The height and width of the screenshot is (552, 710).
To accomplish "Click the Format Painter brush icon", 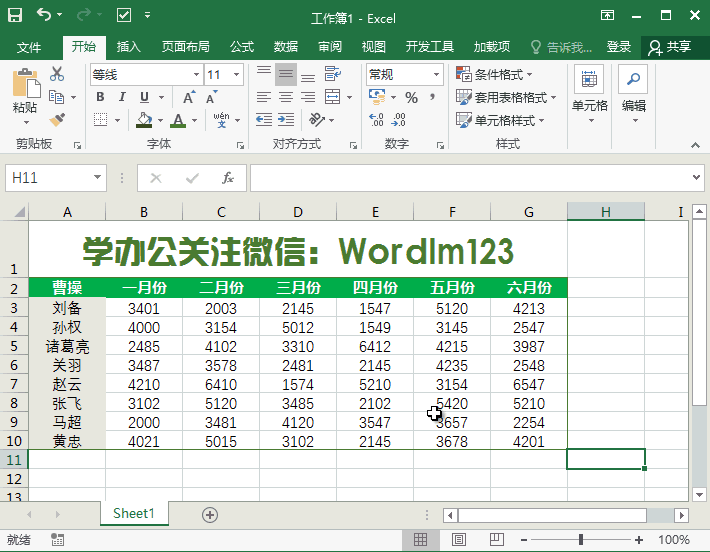I will pyautogui.click(x=56, y=120).
